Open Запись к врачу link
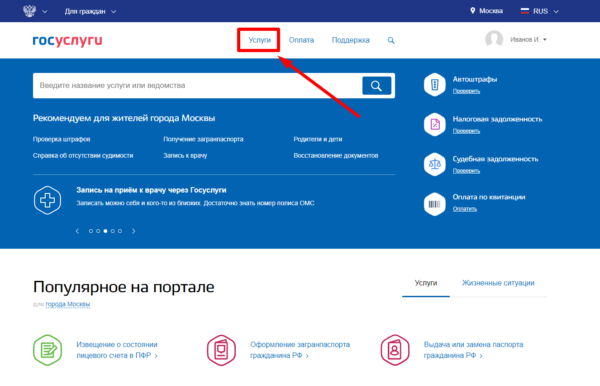The width and height of the screenshot is (600, 386). 185,155
